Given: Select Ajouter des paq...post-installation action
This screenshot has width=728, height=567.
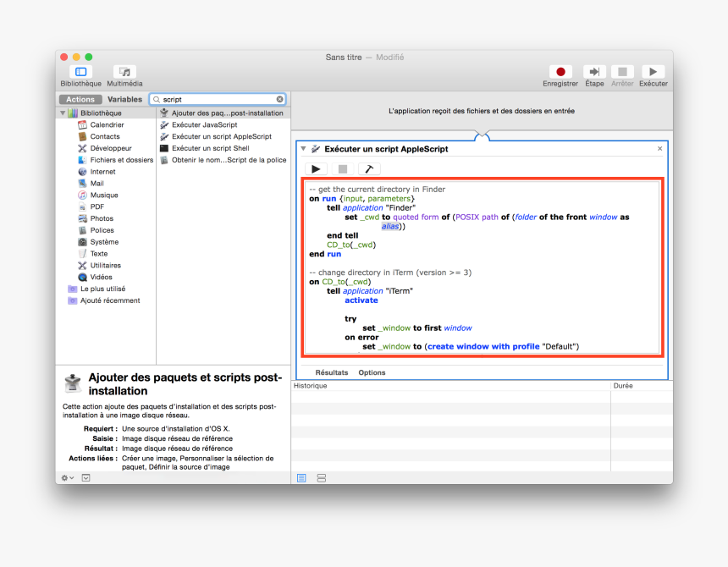Looking at the screenshot, I should pos(223,113).
